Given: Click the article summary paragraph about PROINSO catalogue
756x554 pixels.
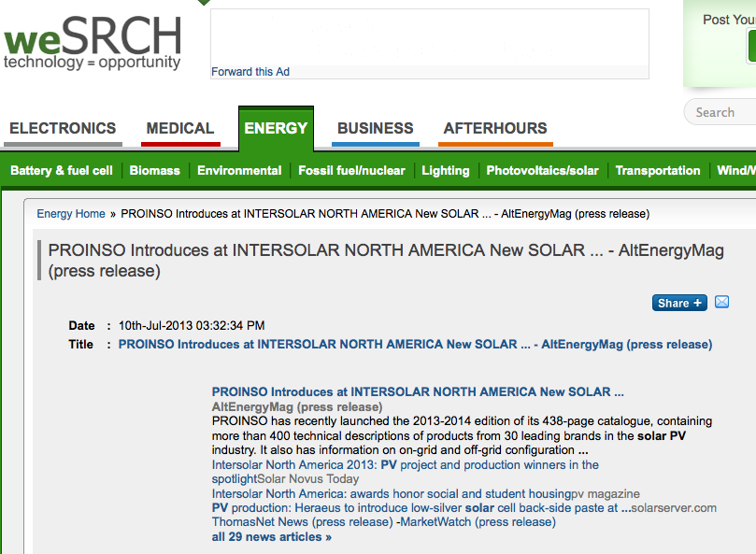Looking at the screenshot, I should pos(462,435).
